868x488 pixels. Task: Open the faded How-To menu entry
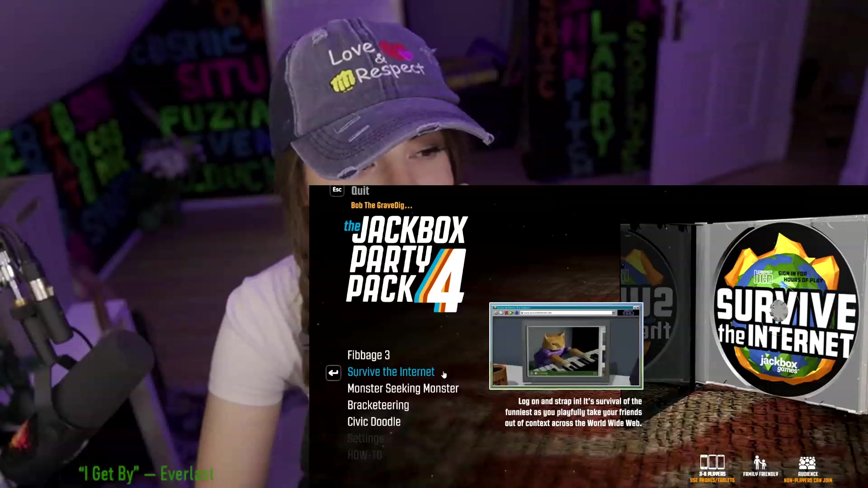click(364, 455)
